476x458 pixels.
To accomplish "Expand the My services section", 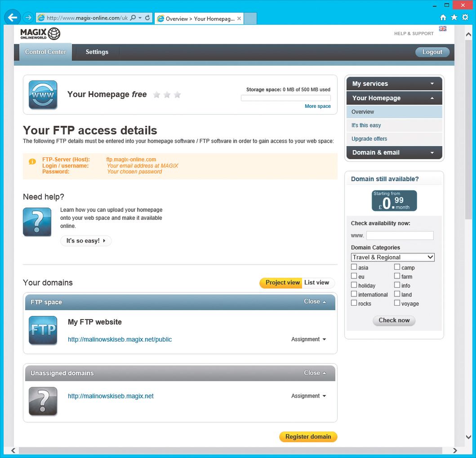I will pyautogui.click(x=394, y=84).
